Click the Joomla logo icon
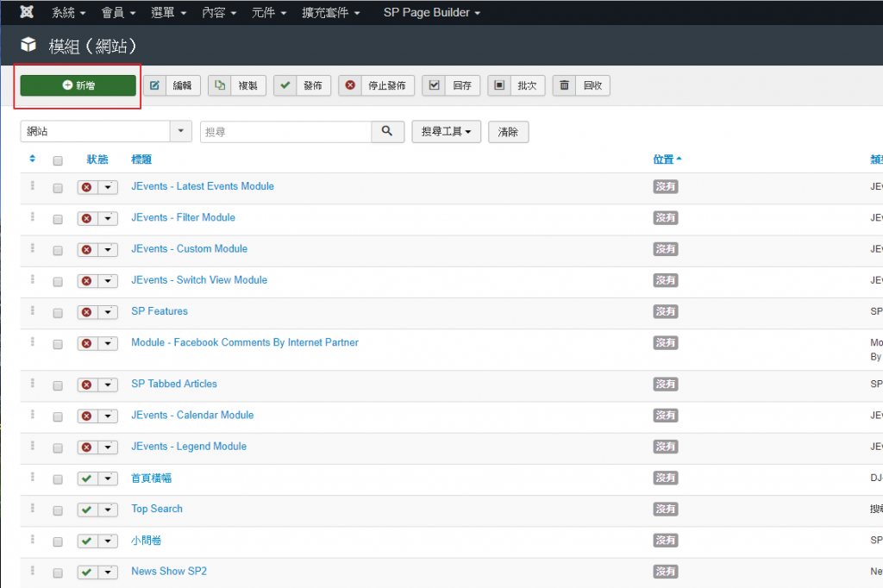The height and width of the screenshot is (588, 883). point(27,13)
